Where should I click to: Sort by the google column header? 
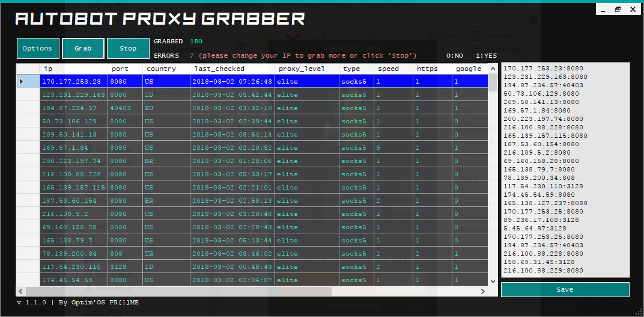click(x=470, y=69)
